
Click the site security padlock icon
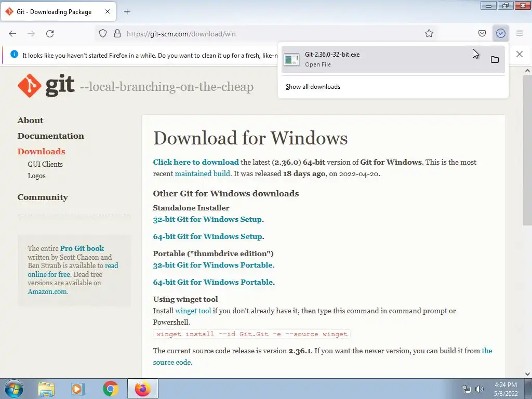click(117, 34)
